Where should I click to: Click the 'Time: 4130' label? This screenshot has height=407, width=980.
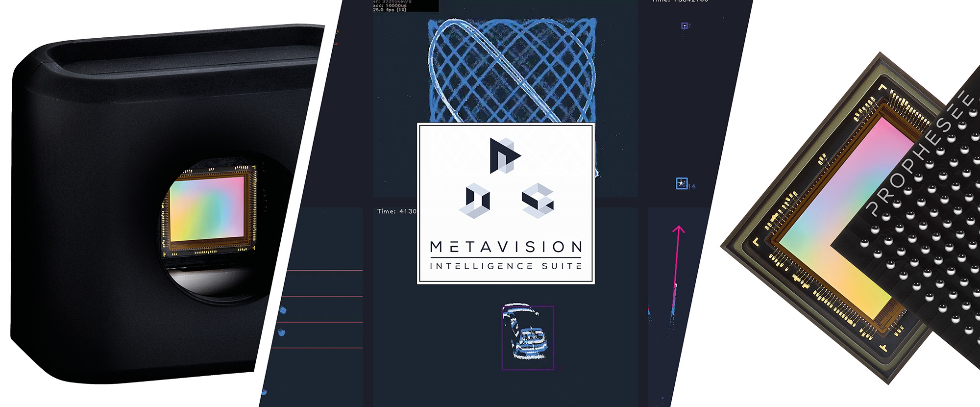point(396,211)
